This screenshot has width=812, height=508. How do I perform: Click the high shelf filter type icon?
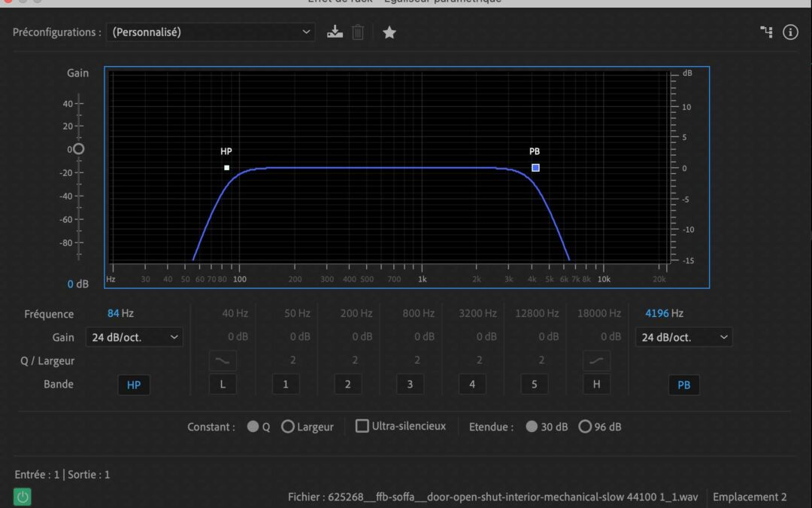point(596,360)
